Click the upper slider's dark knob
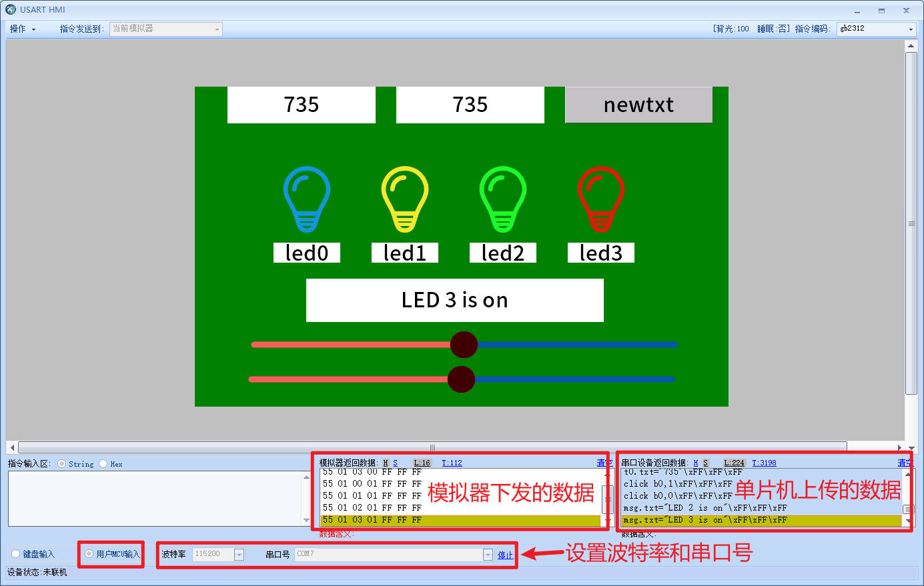 (464, 345)
